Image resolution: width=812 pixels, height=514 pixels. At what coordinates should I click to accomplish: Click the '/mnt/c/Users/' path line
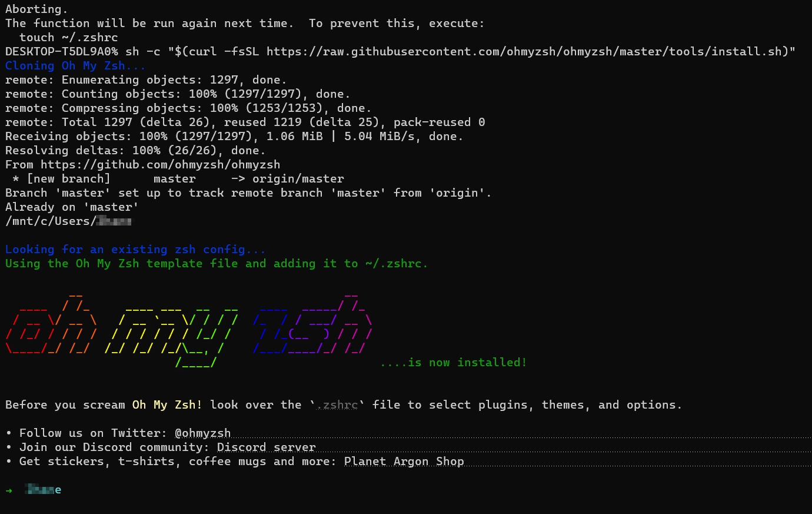pos(69,221)
